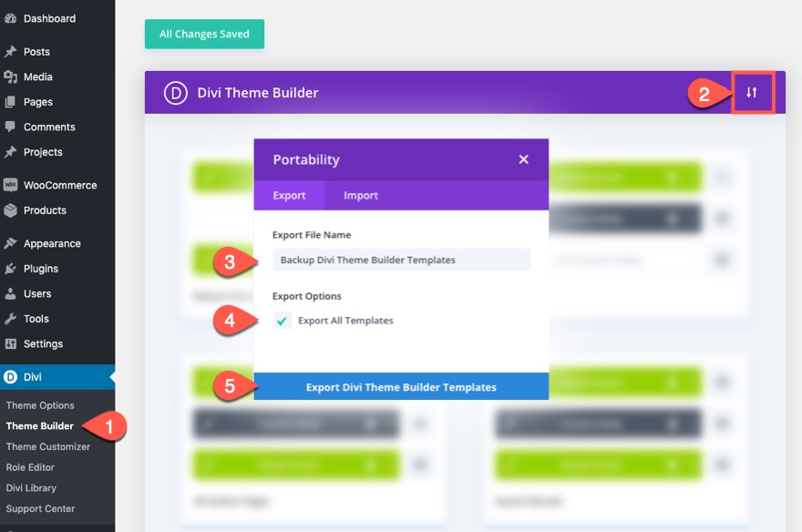Open the Appearance menu
Image resolution: width=802 pixels, height=532 pixels.
(x=52, y=243)
